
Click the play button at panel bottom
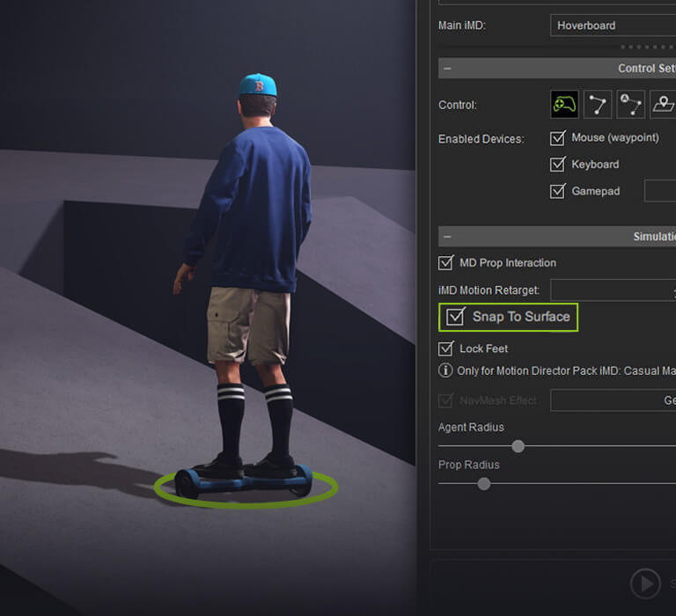tap(645, 583)
